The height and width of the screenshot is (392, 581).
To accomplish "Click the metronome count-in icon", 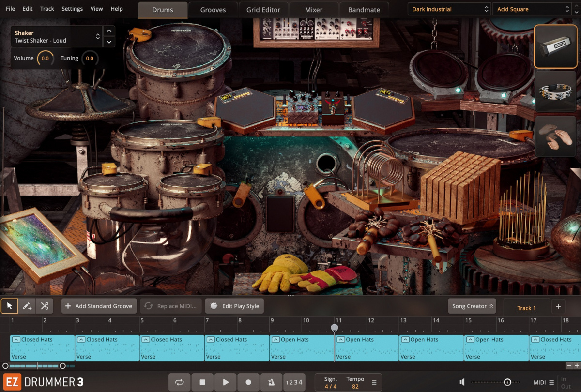I will [x=271, y=382].
